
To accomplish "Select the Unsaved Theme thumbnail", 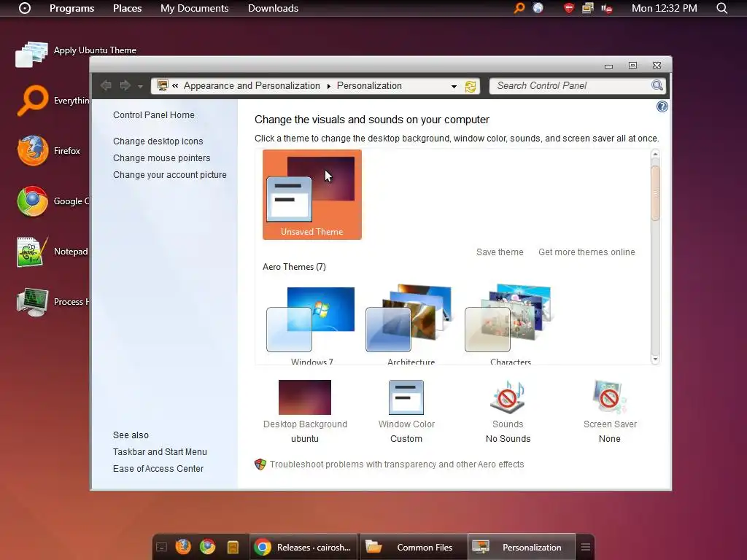I will point(312,194).
